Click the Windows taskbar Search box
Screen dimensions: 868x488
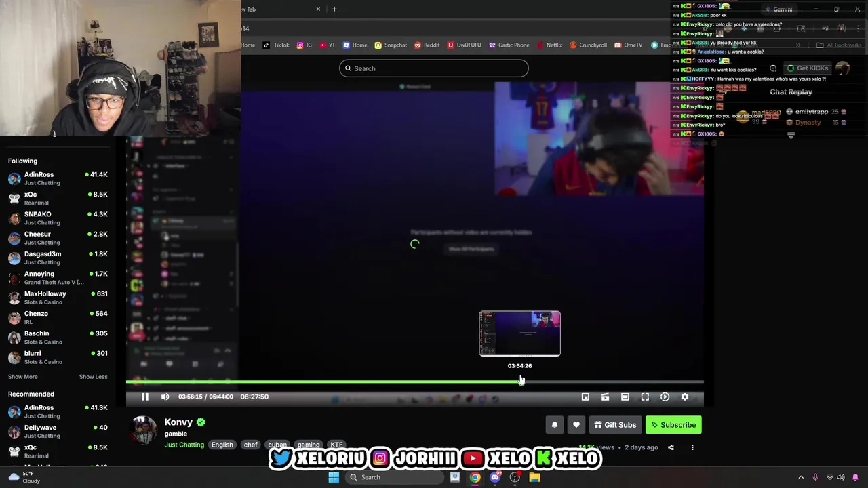[x=393, y=477]
